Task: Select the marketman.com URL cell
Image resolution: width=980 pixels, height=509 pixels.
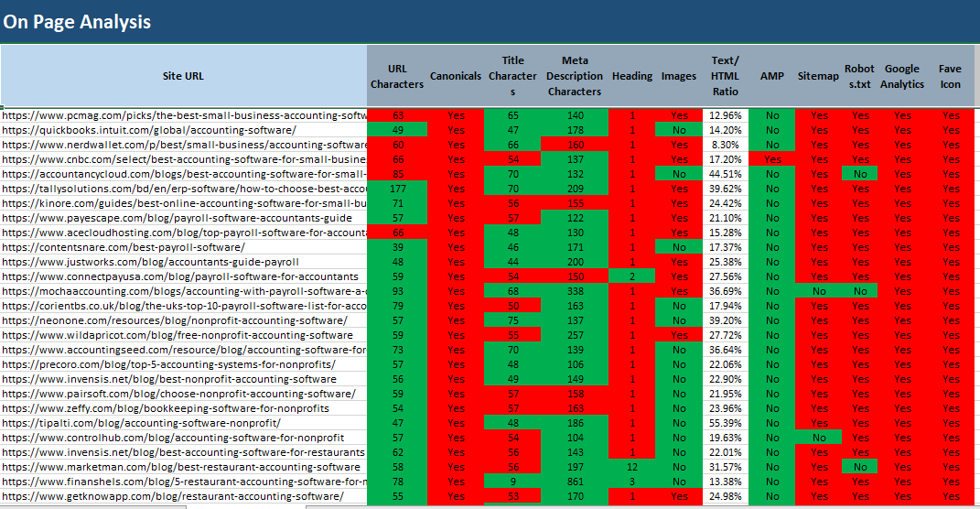Action: tap(184, 467)
